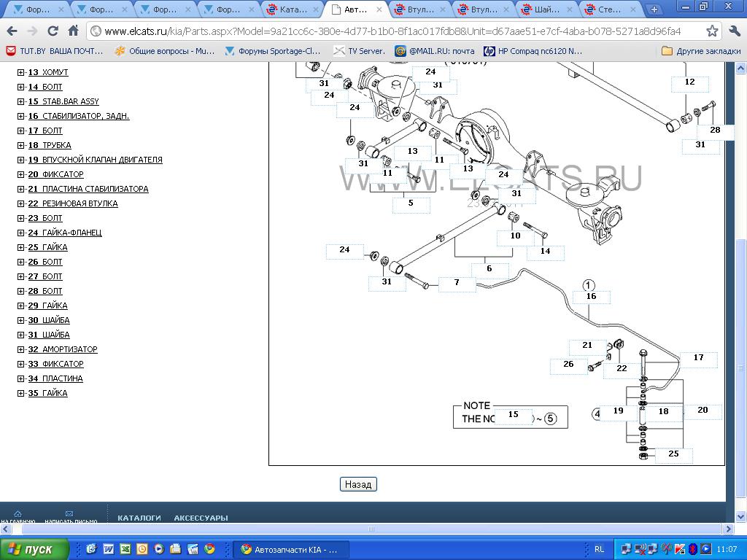
Task: Switch to the Ката... browser tab
Action: (292, 10)
